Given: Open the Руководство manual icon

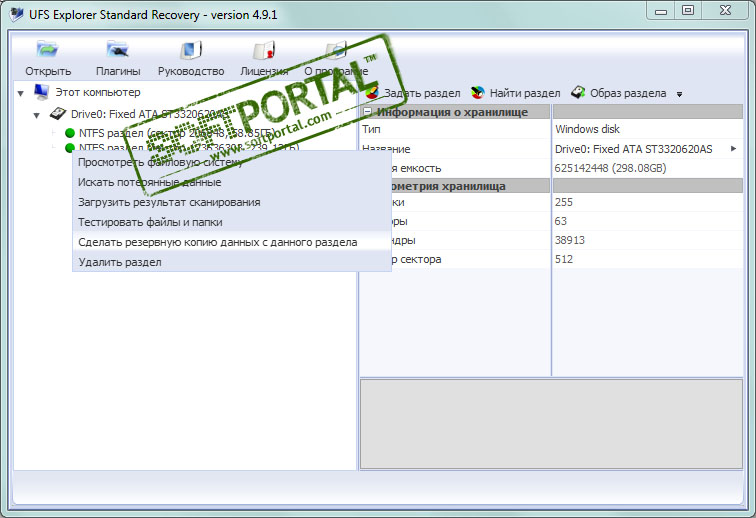Looking at the screenshot, I should (x=191, y=50).
